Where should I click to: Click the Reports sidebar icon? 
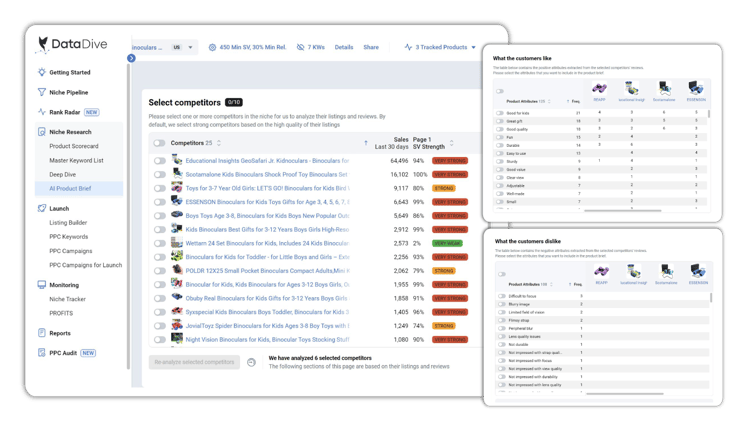(42, 333)
